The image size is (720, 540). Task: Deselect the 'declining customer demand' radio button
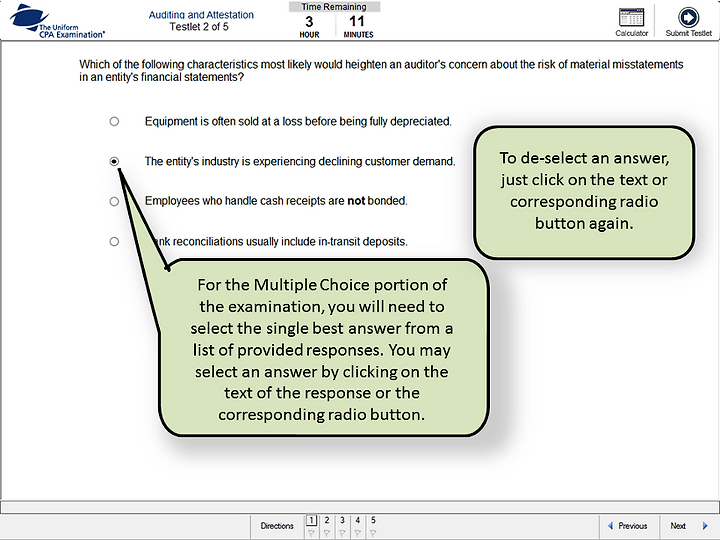(114, 161)
